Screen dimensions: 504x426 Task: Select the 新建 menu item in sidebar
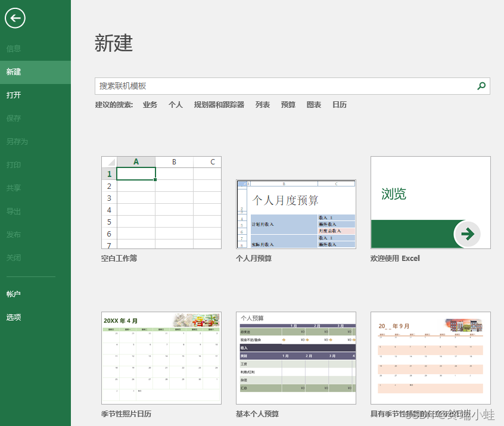click(35, 72)
